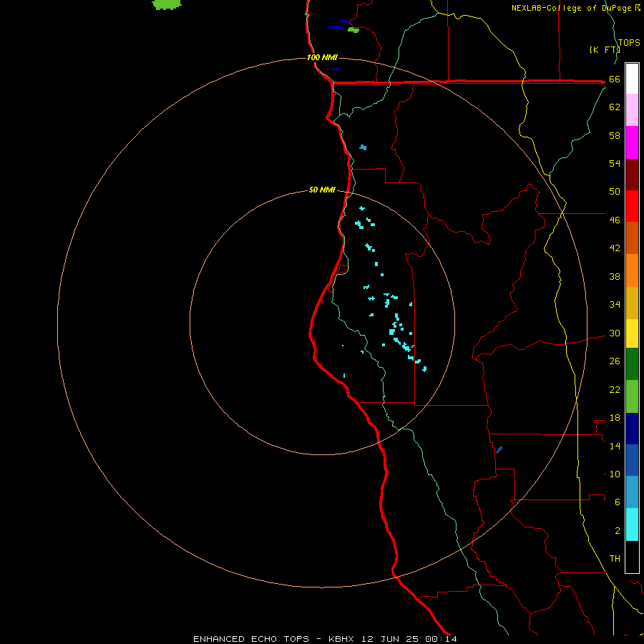This screenshot has height=644, width=644.
Task: Click the dark orange 42-46 kft legend swatch
Action: click(632, 238)
